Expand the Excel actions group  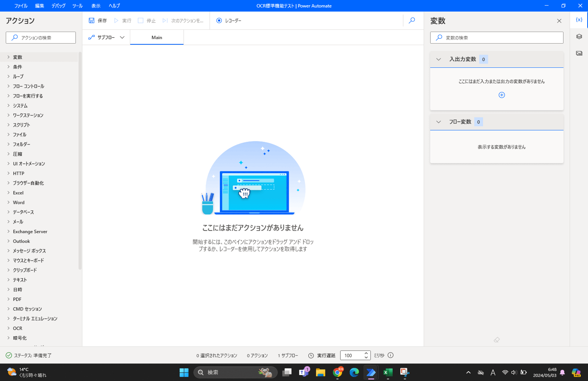pyautogui.click(x=18, y=193)
